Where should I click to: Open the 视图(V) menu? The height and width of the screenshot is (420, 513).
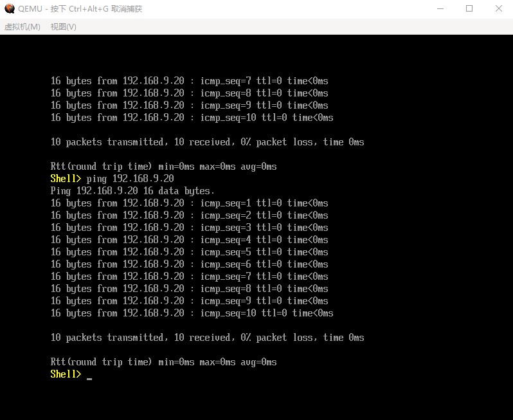click(x=63, y=26)
